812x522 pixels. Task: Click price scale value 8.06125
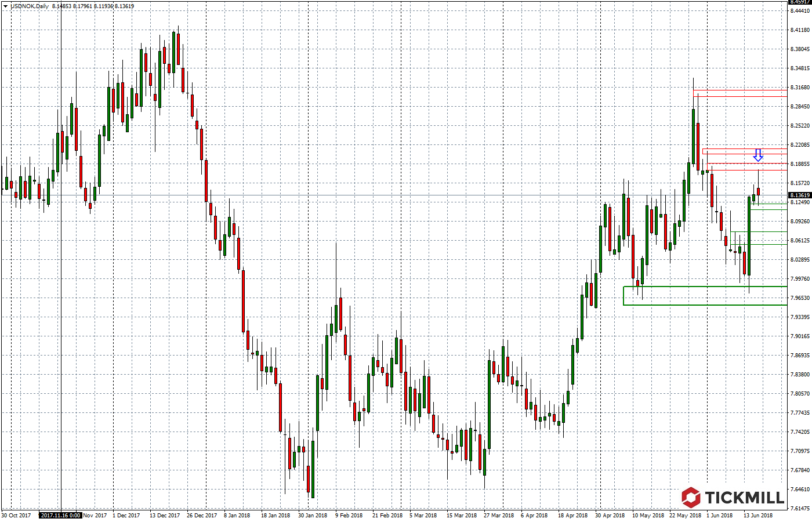click(800, 241)
